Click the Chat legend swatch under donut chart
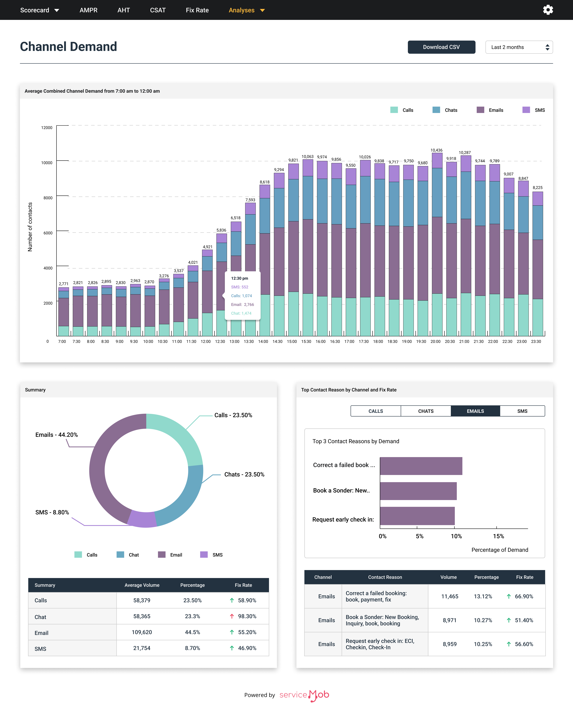This screenshot has width=573, height=728. point(120,555)
